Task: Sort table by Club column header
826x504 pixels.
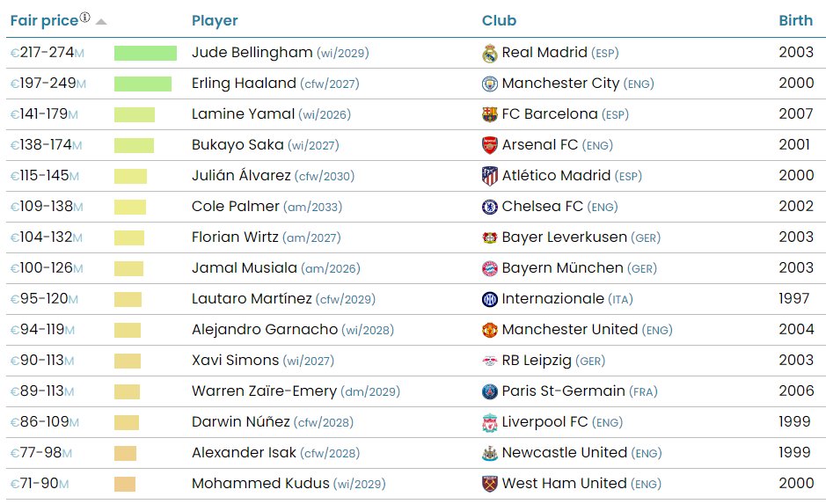Action: click(499, 20)
